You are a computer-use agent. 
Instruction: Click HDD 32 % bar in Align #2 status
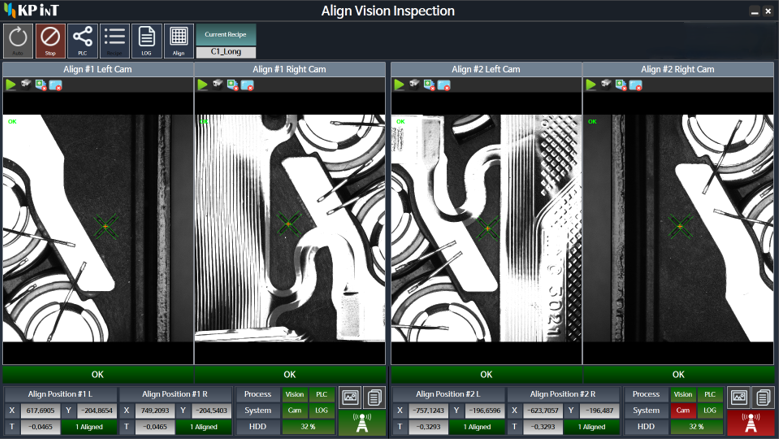coord(697,427)
